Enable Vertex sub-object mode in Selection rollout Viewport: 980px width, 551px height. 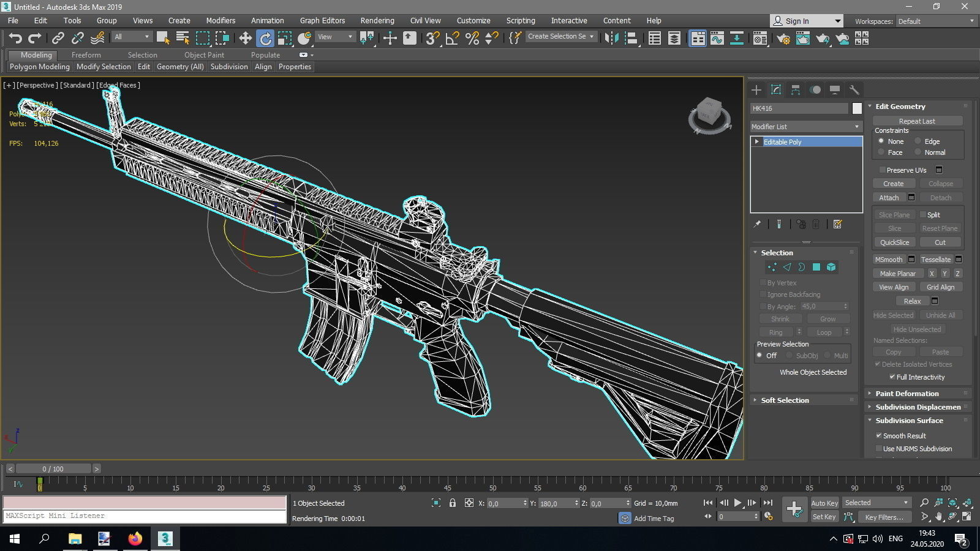click(x=771, y=267)
